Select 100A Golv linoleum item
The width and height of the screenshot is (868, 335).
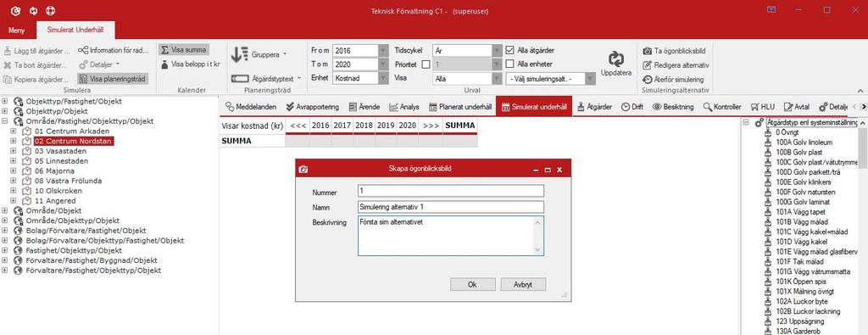(x=804, y=142)
